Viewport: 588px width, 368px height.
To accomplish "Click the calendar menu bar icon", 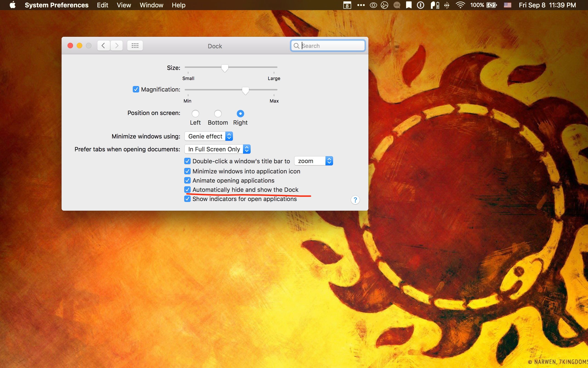I will 347,5.
